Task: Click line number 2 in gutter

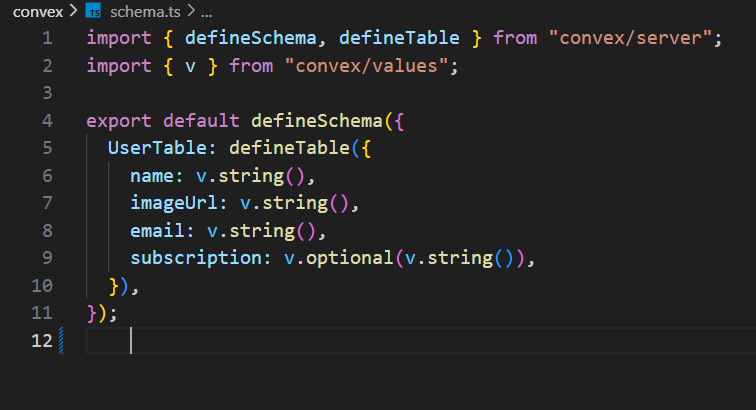Action: click(x=47, y=66)
